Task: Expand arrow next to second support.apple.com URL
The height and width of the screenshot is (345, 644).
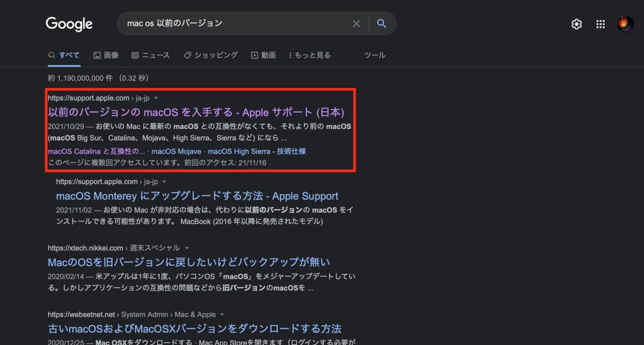Action: [164, 182]
